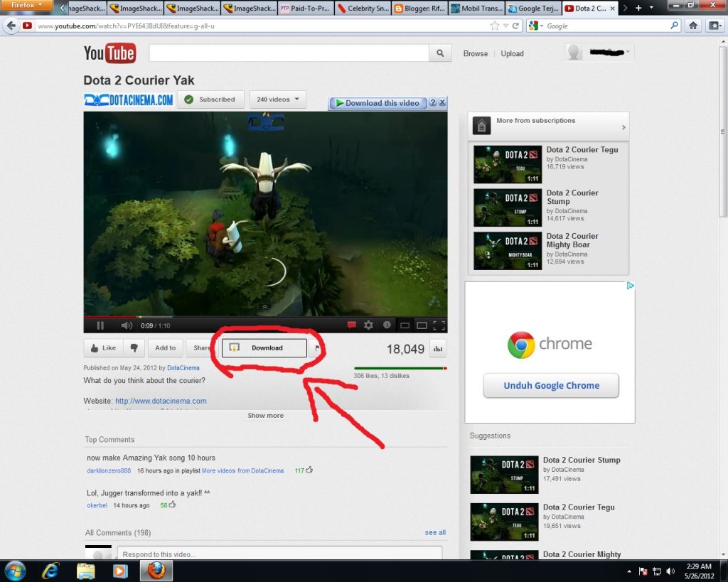Viewport: 728px width, 582px height.
Task: Switch to Mobil Trans... tab
Action: coord(476,8)
